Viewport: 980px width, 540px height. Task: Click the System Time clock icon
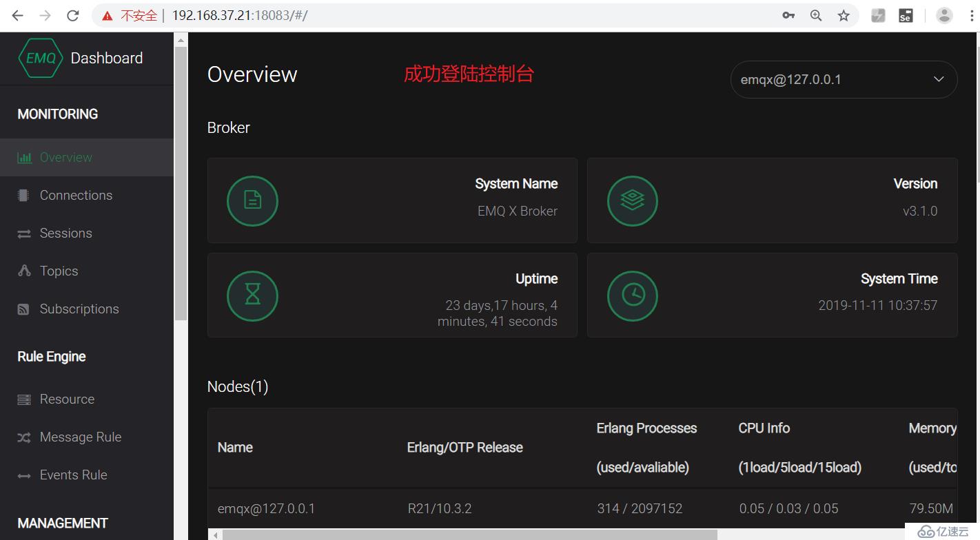633,295
